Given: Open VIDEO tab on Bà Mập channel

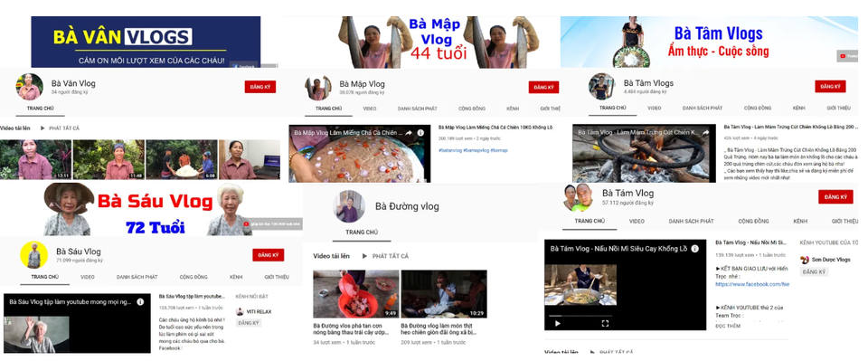Looking at the screenshot, I should click(x=370, y=109).
